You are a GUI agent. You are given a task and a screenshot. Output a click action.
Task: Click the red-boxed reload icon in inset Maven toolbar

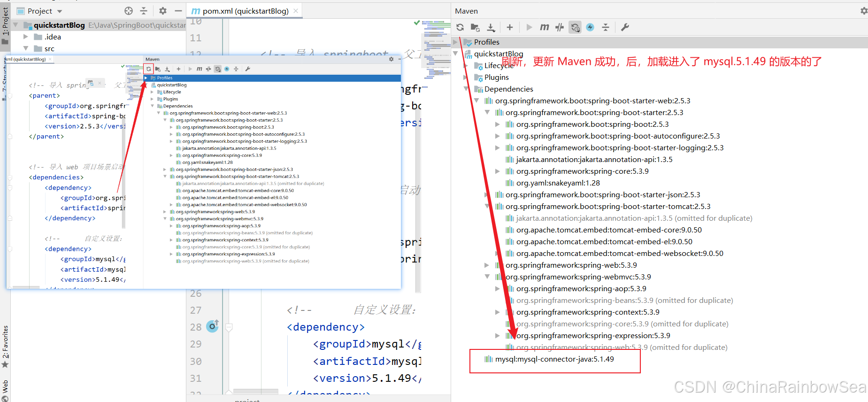(149, 69)
